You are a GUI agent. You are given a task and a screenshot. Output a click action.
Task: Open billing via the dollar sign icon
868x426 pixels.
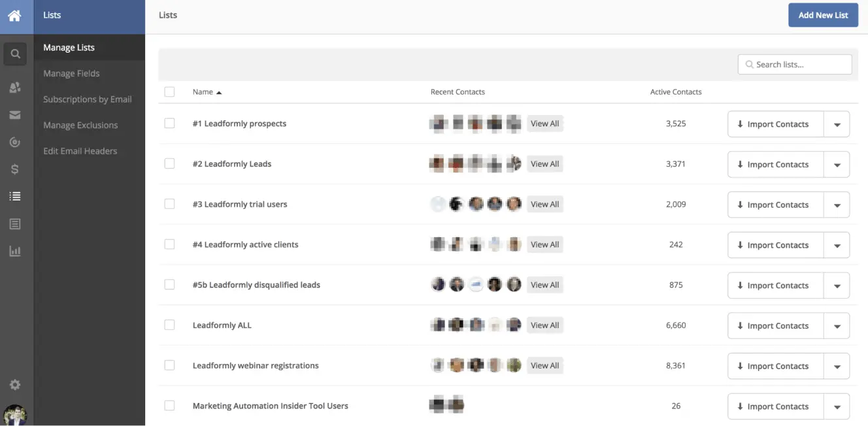point(14,169)
